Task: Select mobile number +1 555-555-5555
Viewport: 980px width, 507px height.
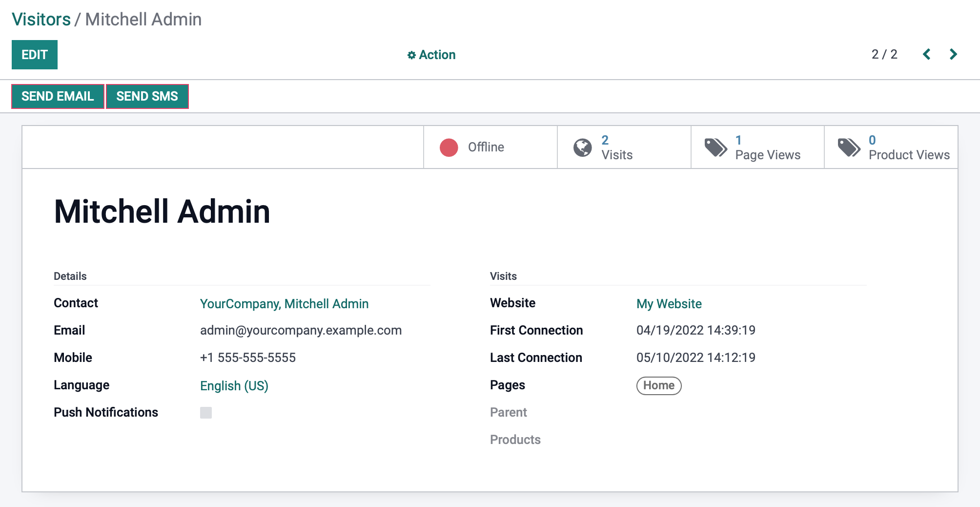Action: click(x=248, y=358)
